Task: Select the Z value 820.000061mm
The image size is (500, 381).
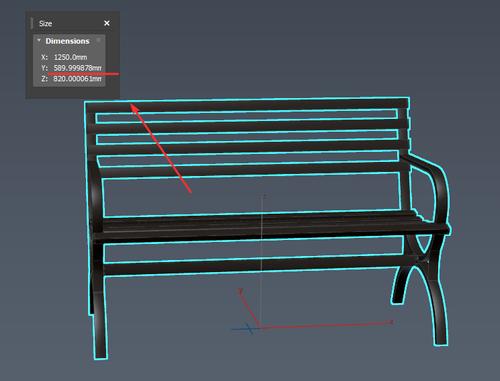Action: click(77, 79)
